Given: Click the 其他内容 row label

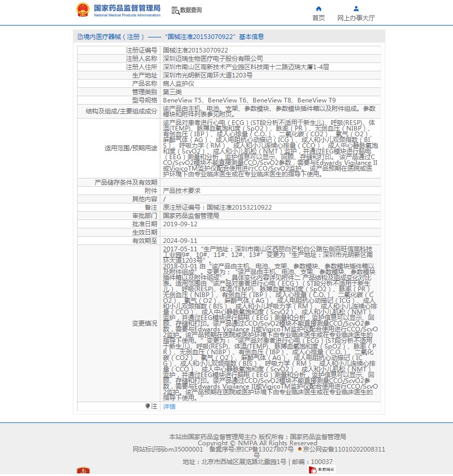Looking at the screenshot, I should pos(145,199).
